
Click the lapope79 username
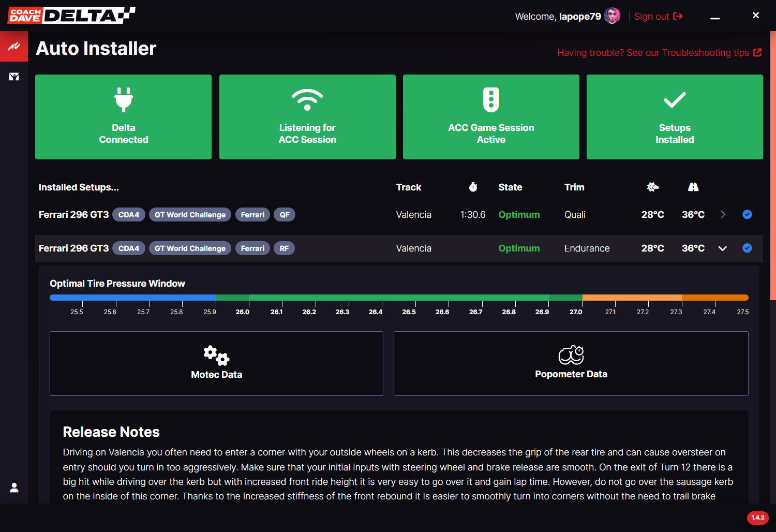[x=580, y=17]
